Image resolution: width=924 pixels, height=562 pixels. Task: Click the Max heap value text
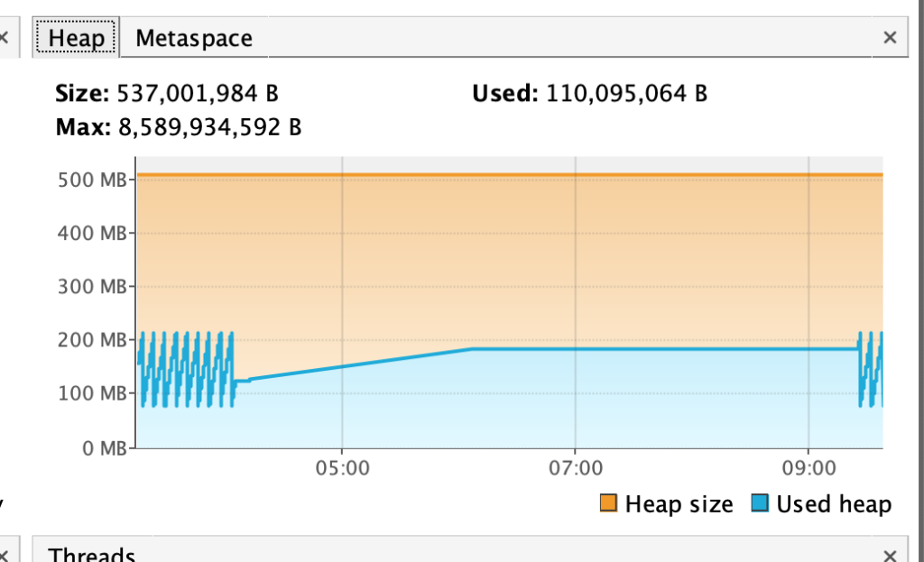point(209,128)
